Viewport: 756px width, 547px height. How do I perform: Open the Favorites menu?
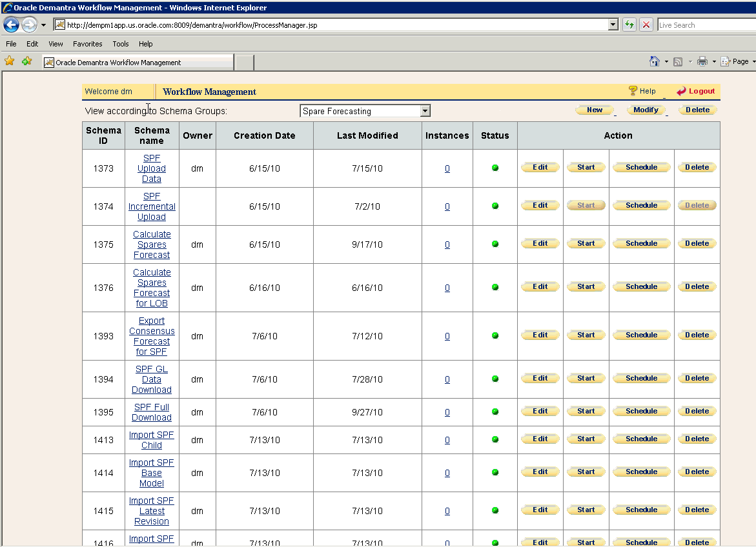(88, 44)
